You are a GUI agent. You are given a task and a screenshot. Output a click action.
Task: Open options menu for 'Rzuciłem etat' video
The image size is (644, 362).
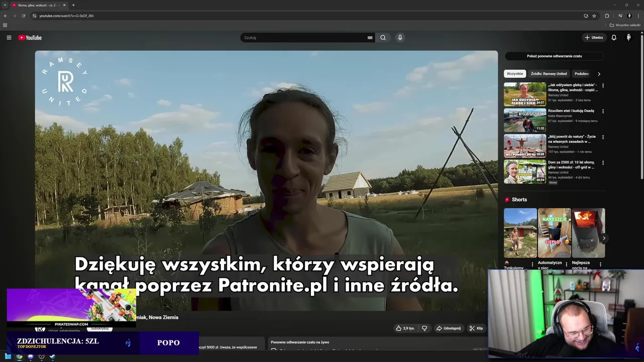tap(603, 111)
